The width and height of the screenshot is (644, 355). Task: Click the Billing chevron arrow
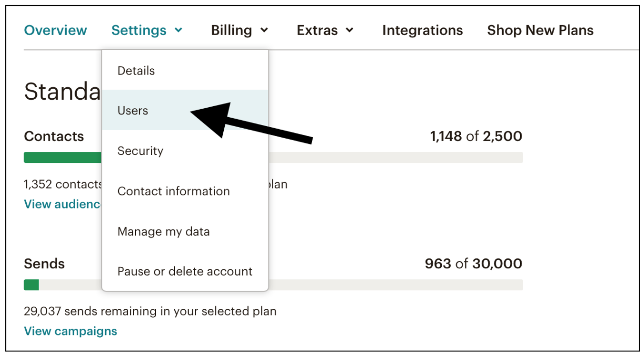coord(264,30)
